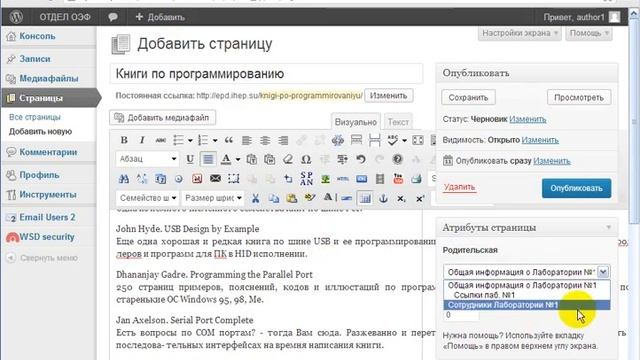Open find (binoculars icon)
The width and height of the screenshot is (640, 360).
point(124,178)
